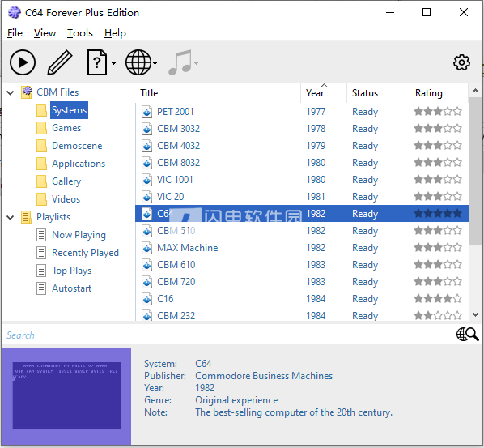Click the file icon of C16
The width and height of the screenshot is (484, 448).
pyautogui.click(x=147, y=298)
